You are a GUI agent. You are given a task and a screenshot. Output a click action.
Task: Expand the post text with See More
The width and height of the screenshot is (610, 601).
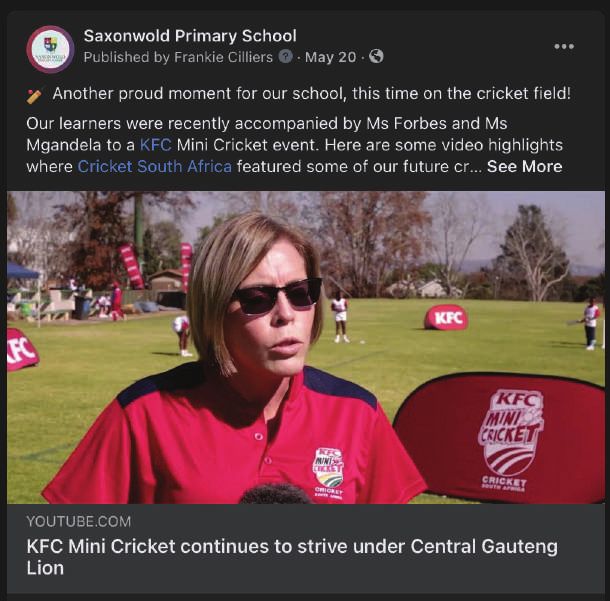(524, 166)
